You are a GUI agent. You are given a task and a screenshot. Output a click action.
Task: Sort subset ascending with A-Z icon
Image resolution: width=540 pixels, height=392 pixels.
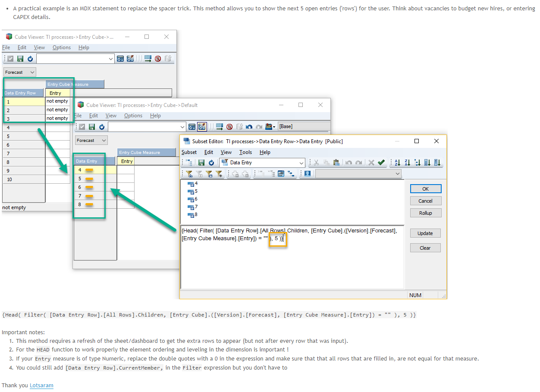click(x=397, y=163)
